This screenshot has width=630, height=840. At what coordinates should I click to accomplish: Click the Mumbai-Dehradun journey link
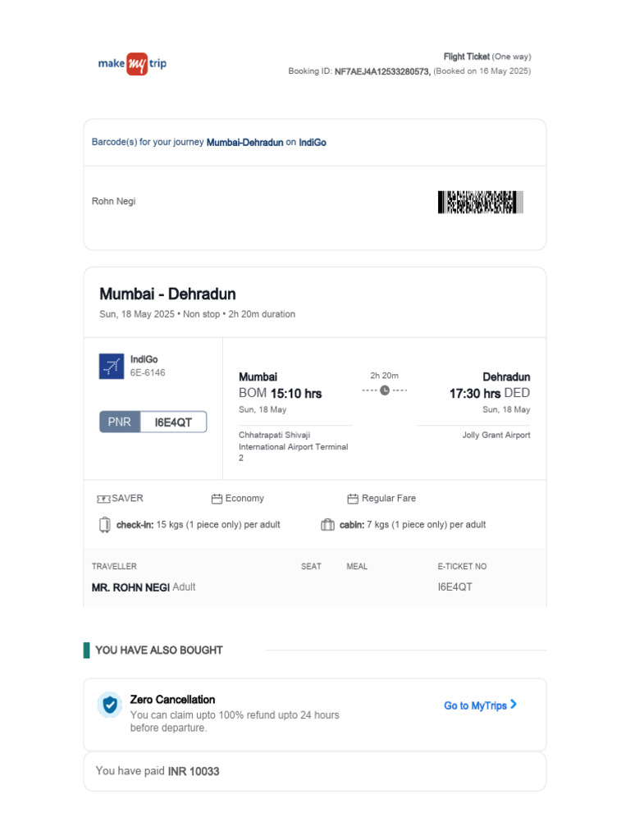244,143
